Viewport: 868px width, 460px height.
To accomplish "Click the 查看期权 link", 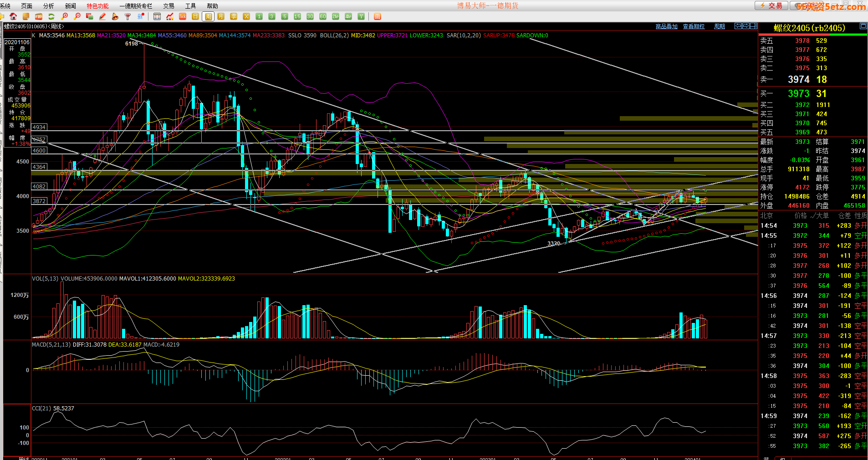I will click(694, 26).
